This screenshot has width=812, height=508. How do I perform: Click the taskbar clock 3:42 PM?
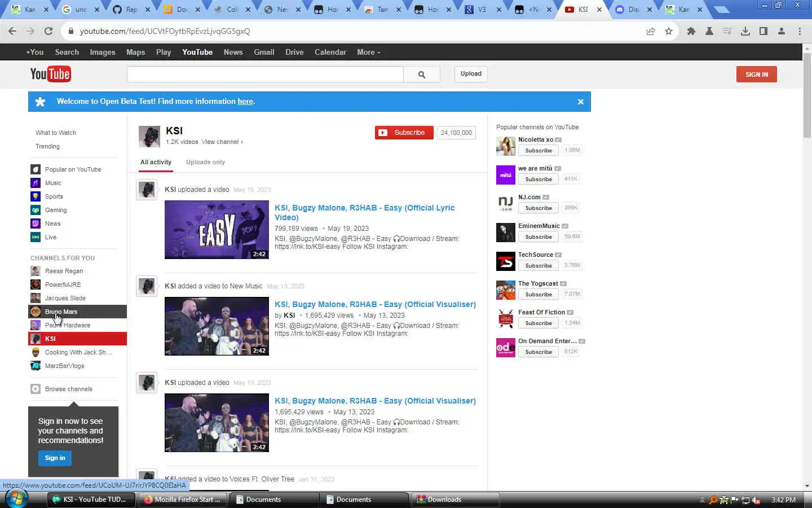tap(783, 500)
